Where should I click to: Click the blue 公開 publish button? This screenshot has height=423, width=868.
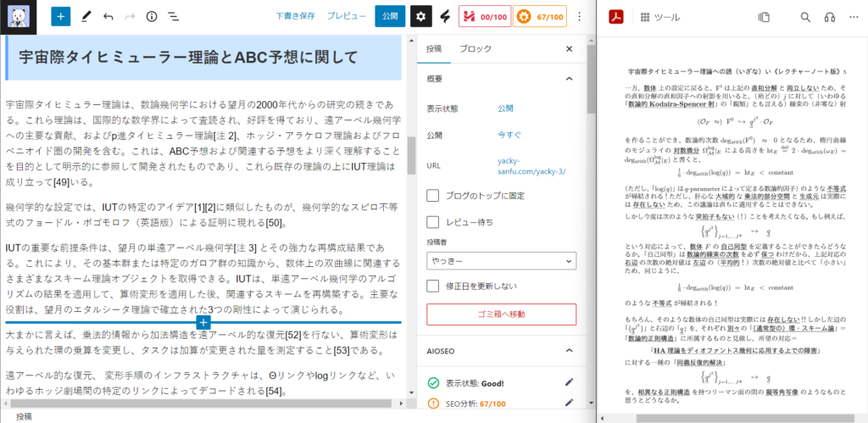click(390, 17)
